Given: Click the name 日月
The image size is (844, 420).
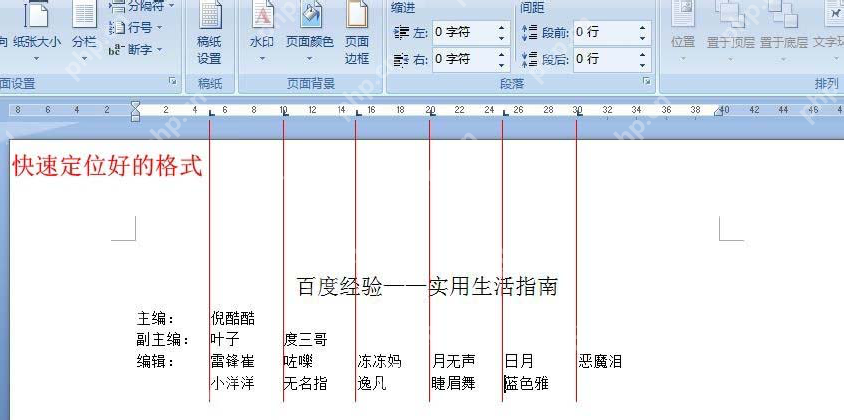Looking at the screenshot, I should (x=519, y=361).
